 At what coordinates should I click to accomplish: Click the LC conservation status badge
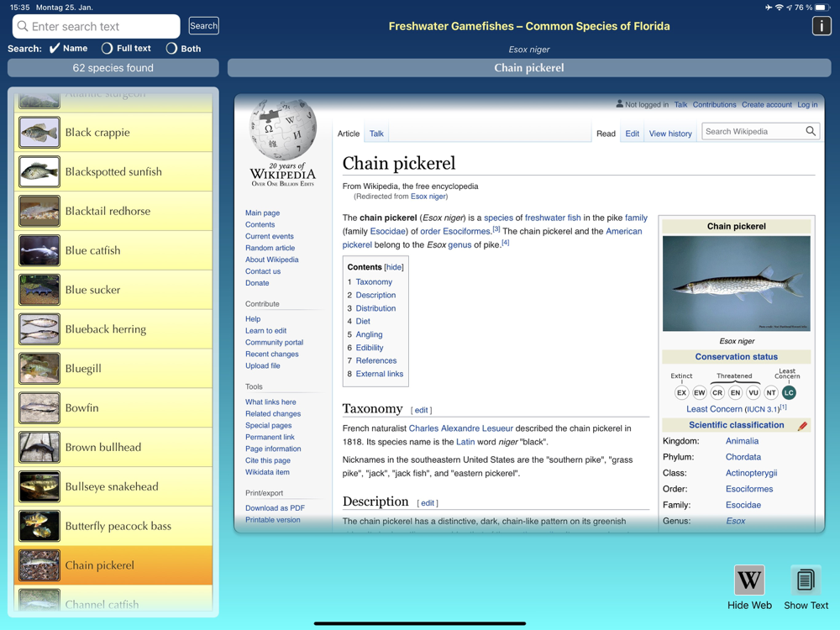789,392
